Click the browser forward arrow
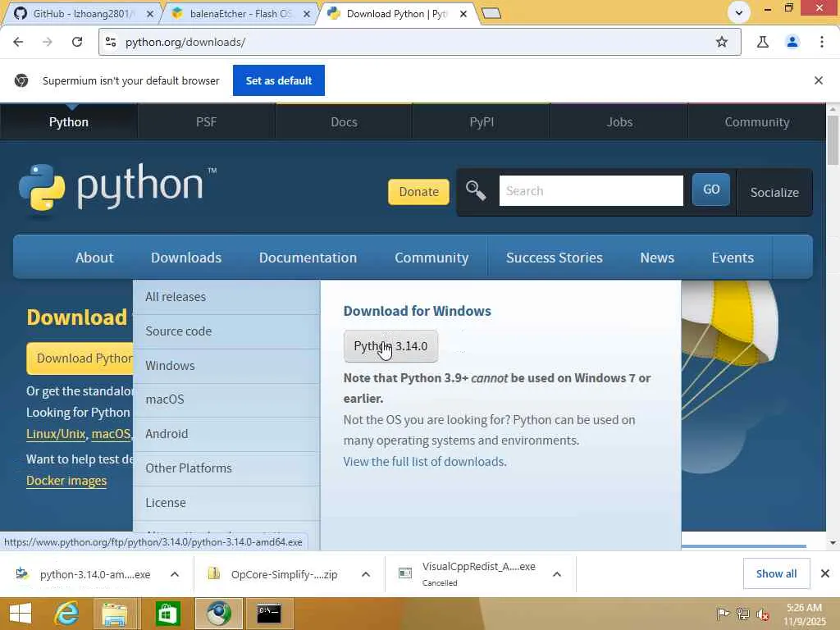 pos(47,42)
